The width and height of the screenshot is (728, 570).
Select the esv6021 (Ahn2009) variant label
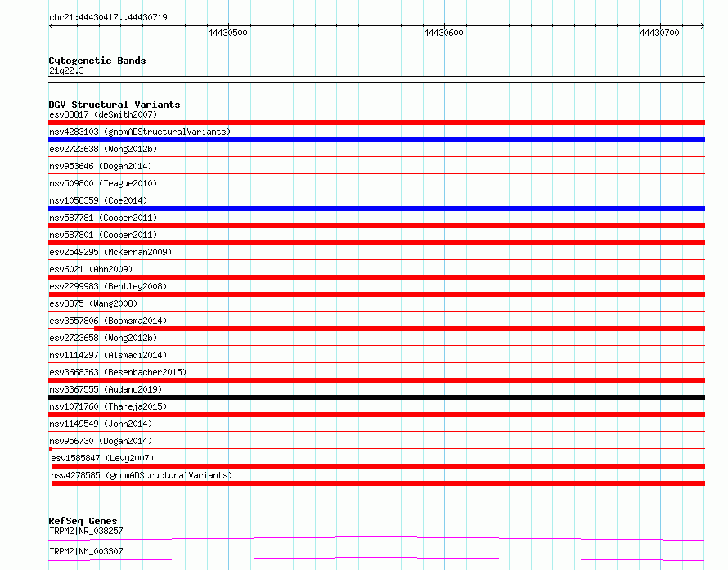[91, 269]
